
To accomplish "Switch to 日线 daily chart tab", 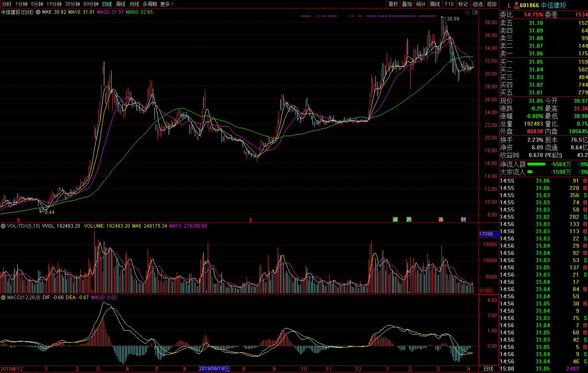I will click(x=107, y=4).
